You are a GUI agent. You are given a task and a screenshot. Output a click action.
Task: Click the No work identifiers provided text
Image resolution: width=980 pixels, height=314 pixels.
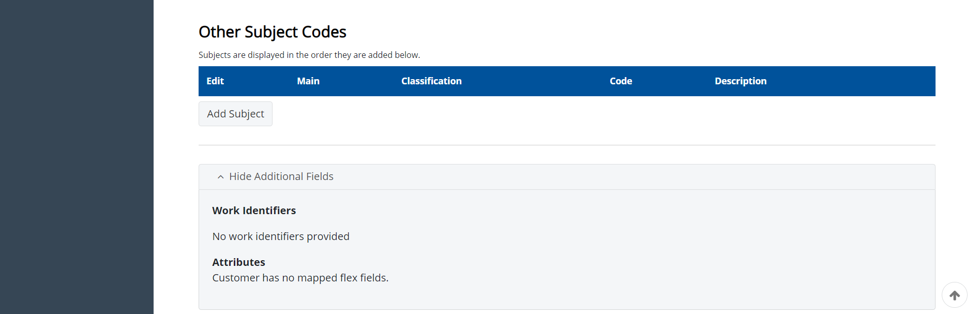pyautogui.click(x=281, y=236)
